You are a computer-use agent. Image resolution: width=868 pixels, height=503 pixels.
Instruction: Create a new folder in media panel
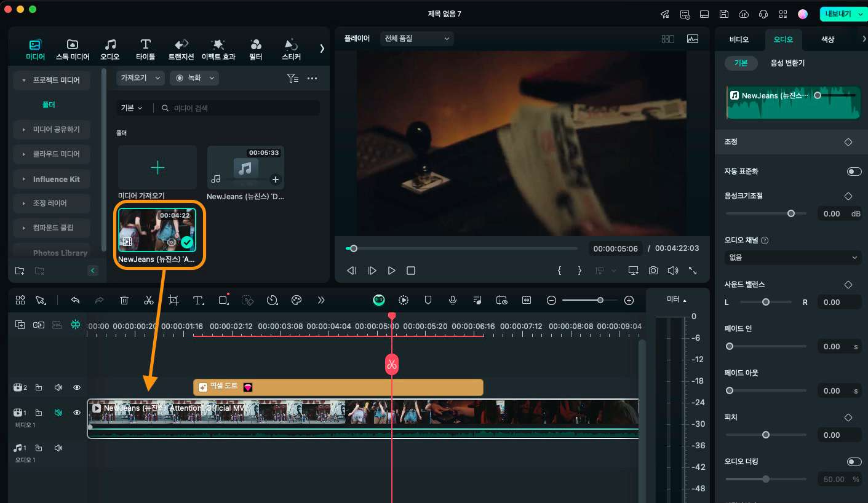point(20,271)
